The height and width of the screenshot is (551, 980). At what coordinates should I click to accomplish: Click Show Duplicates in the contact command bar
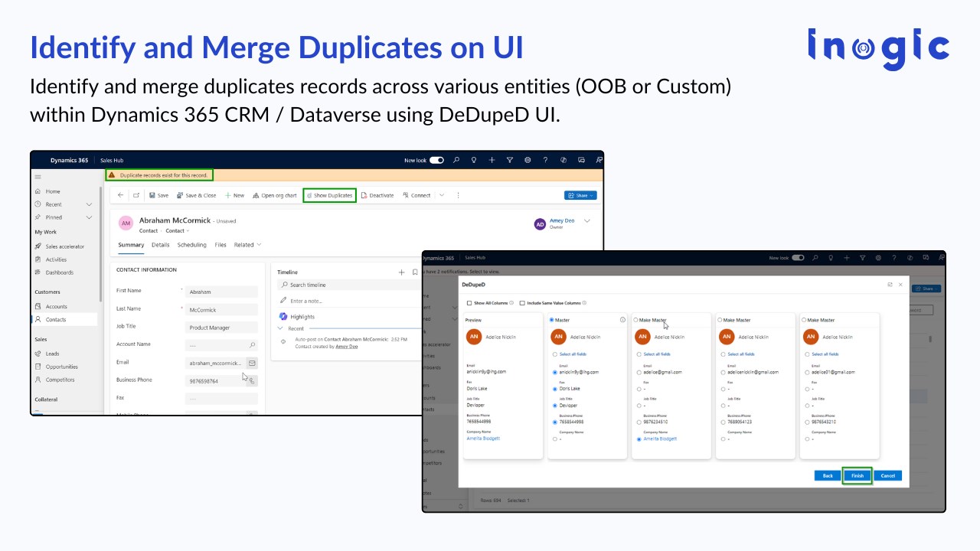click(330, 195)
